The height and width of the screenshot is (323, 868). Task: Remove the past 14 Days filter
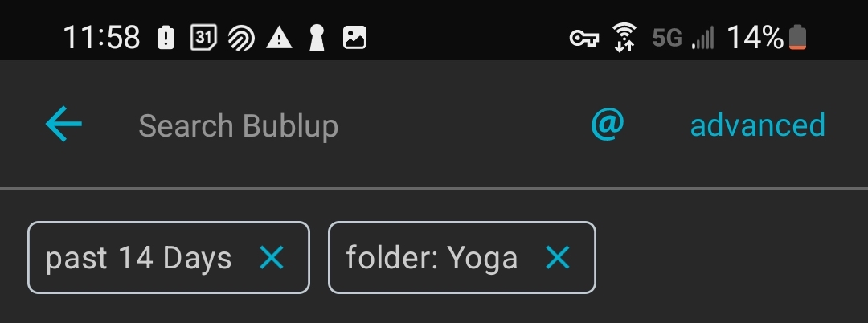[x=272, y=258]
